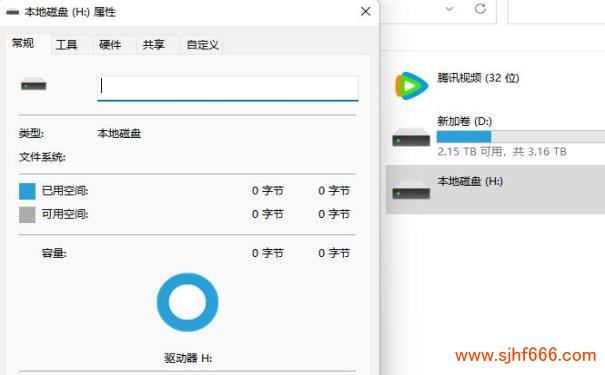The image size is (605, 375).
Task: Click the drive icon beside the name field
Action: pos(34,84)
